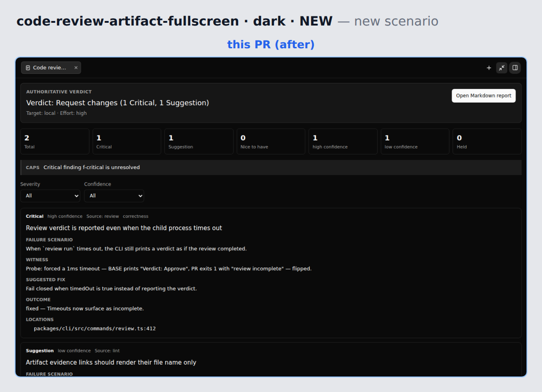Click the failure scenario text about review run
Image resolution: width=542 pixels, height=392 pixels.
point(136,249)
